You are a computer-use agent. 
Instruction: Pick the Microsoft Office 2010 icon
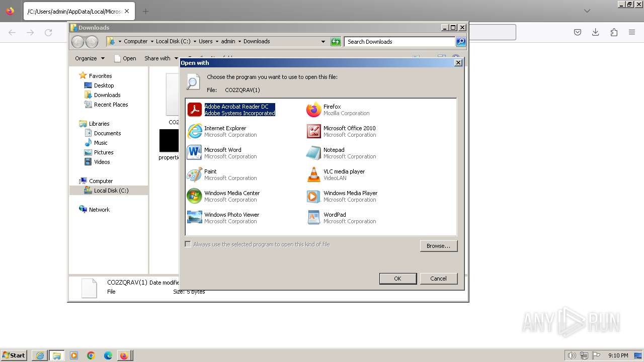pyautogui.click(x=313, y=131)
